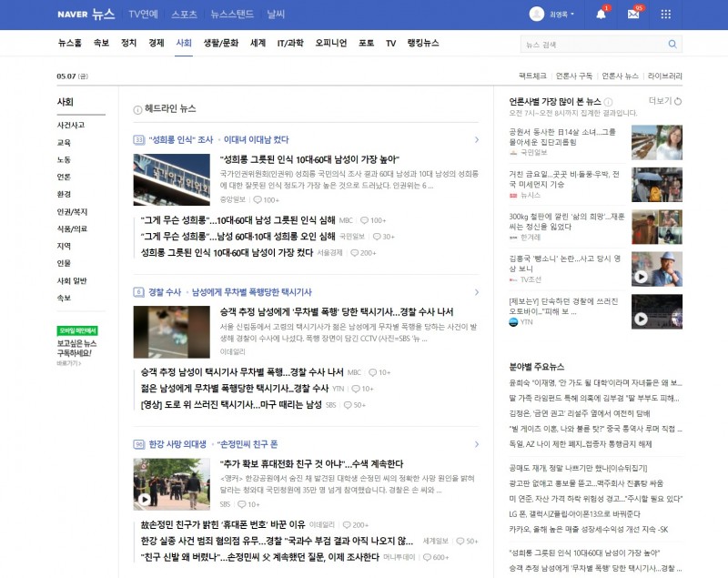Click the news search magnifier icon
The width and height of the screenshot is (728, 578).
tap(672, 44)
